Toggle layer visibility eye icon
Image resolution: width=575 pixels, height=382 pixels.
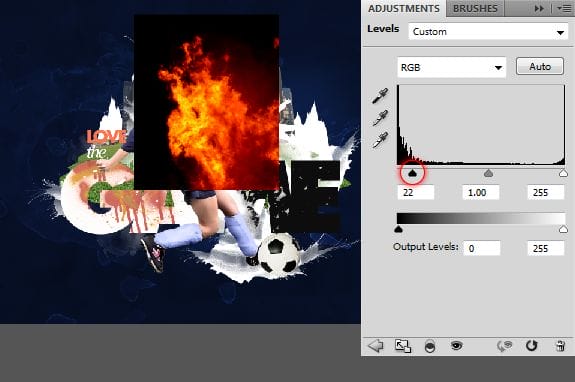[x=457, y=345]
